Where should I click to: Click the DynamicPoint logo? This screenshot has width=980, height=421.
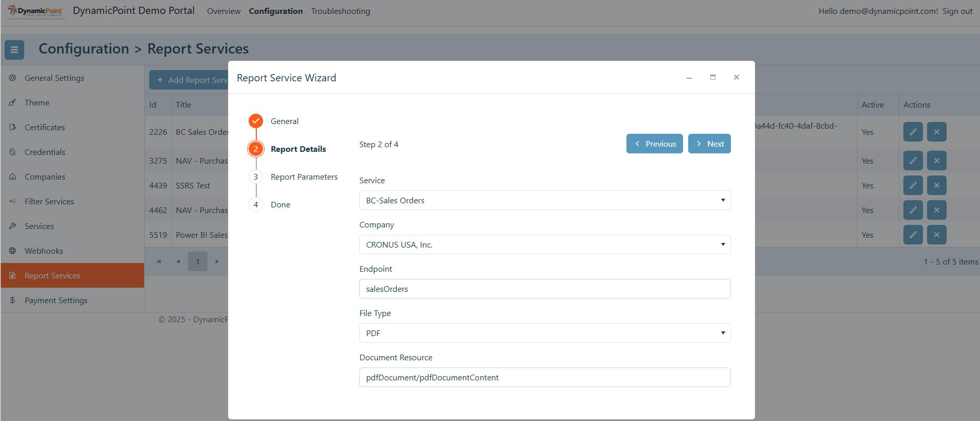pos(36,11)
